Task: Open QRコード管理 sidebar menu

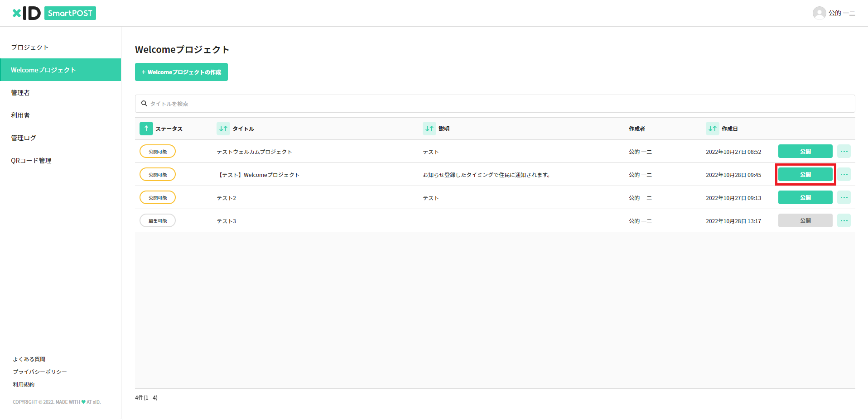Action: pos(61,160)
